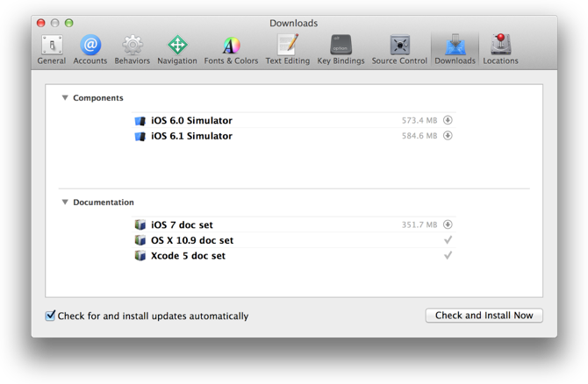Click the iOS 6.0 Simulator package icon
Viewport: 588px width, 384px height.
(140, 121)
